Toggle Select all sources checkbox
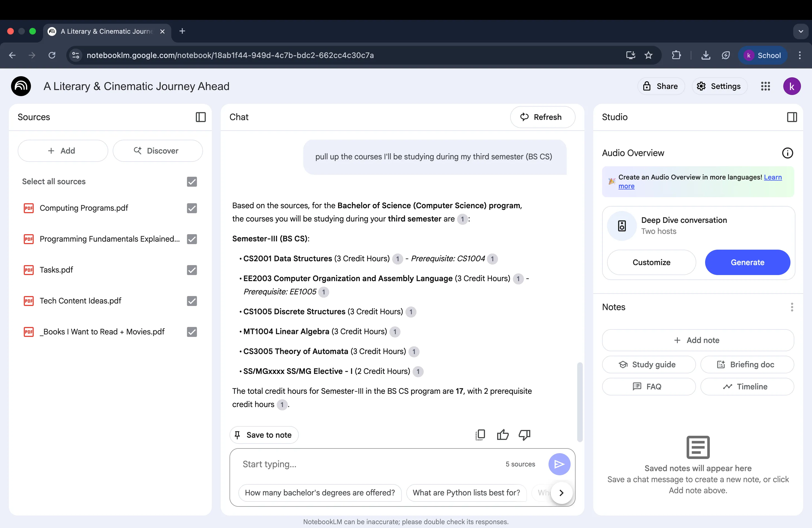 coord(192,181)
